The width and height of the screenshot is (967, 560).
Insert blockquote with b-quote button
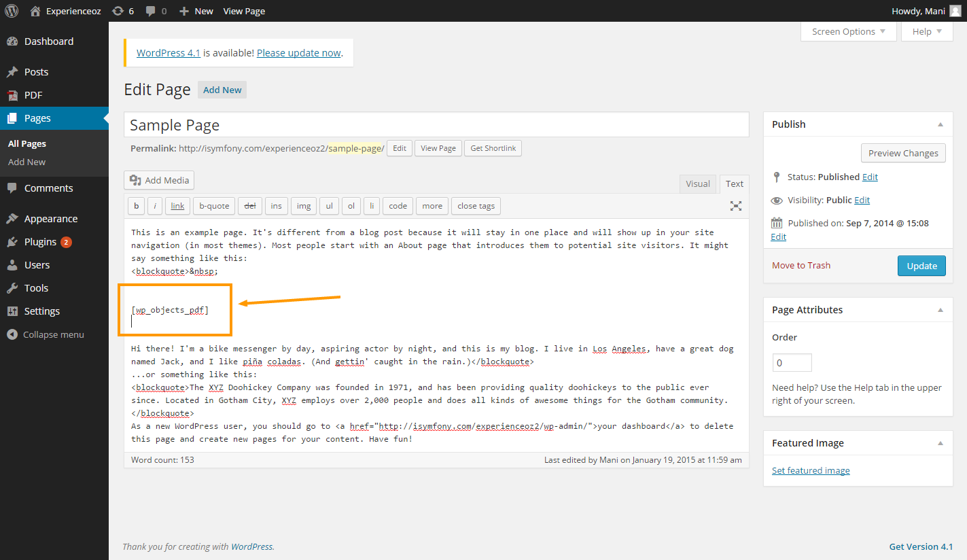pos(214,206)
